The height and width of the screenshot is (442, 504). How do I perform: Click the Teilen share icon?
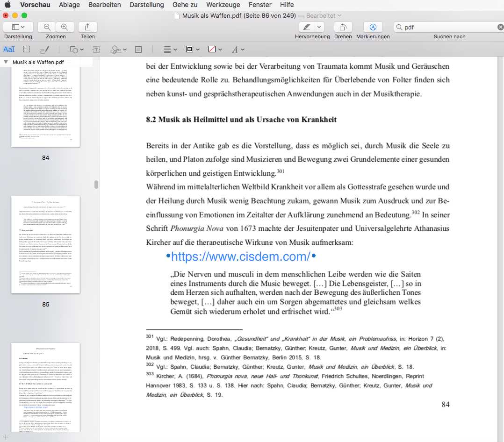tap(87, 27)
